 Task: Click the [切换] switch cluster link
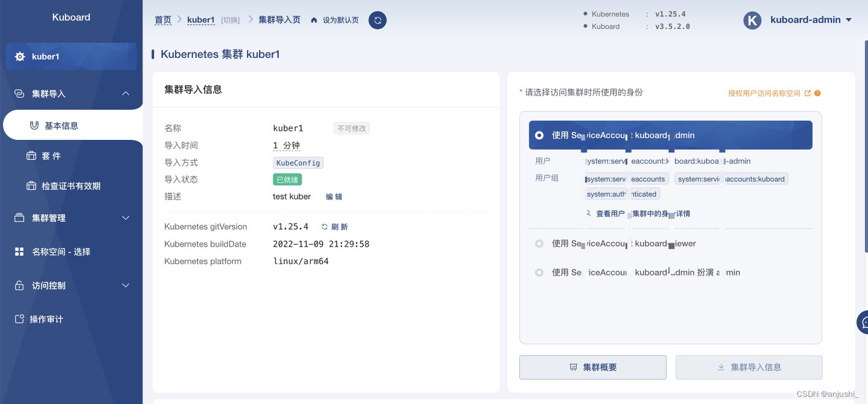click(230, 20)
